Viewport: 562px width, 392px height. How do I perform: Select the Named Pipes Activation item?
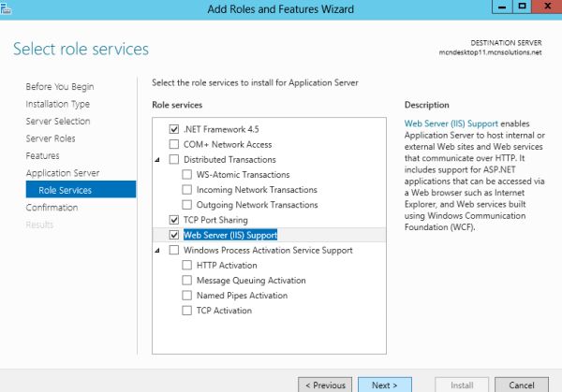click(x=242, y=296)
